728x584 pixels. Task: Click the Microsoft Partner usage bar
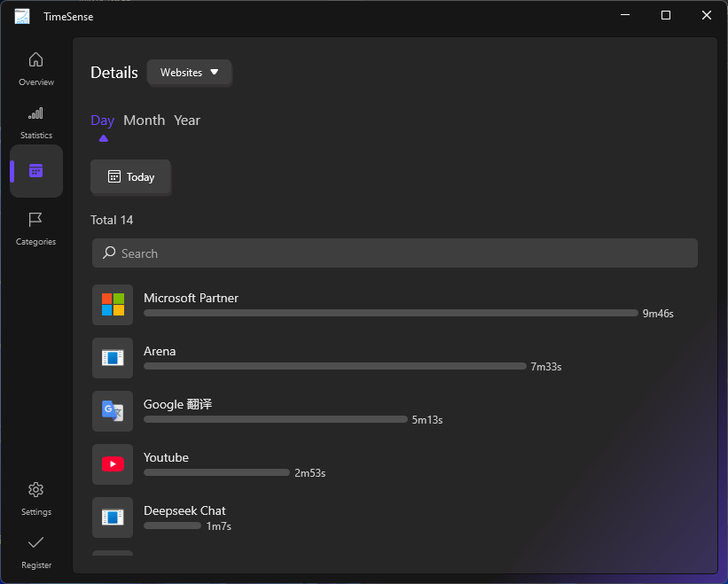[391, 313]
